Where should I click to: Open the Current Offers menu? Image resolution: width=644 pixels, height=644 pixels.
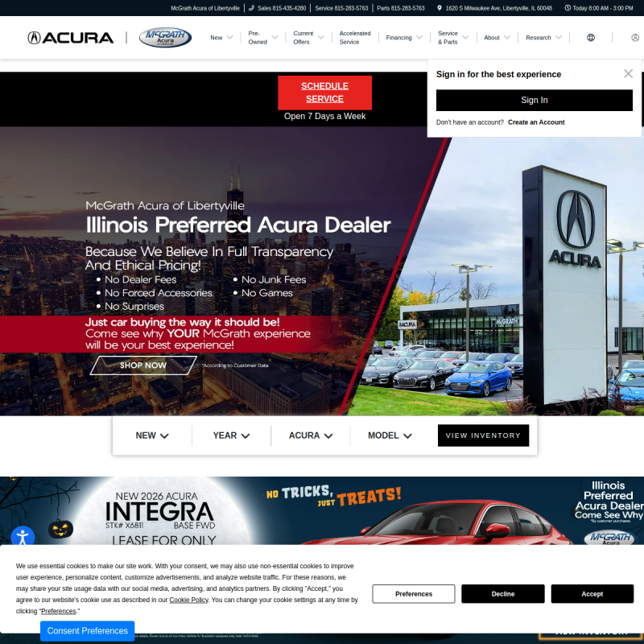pos(303,37)
